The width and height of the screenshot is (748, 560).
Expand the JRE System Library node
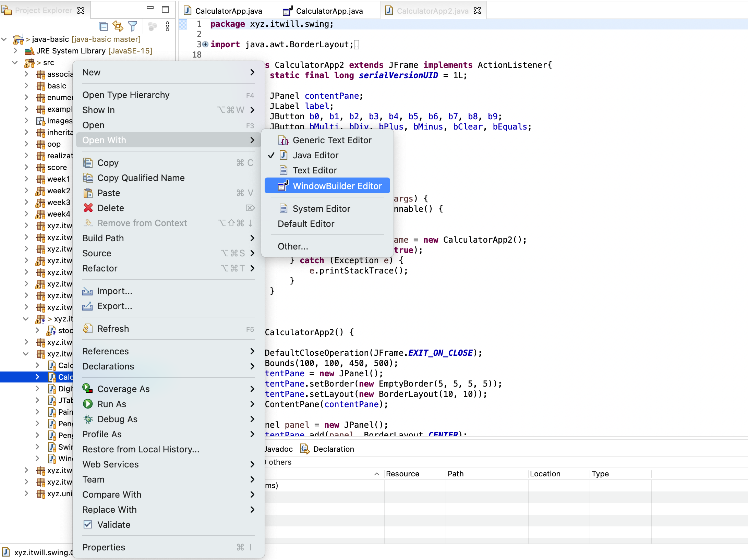(x=15, y=51)
